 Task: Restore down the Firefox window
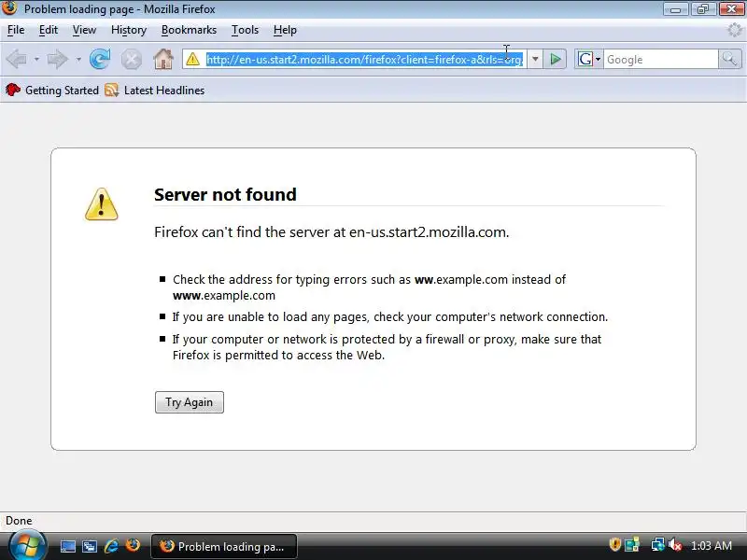tap(703, 8)
